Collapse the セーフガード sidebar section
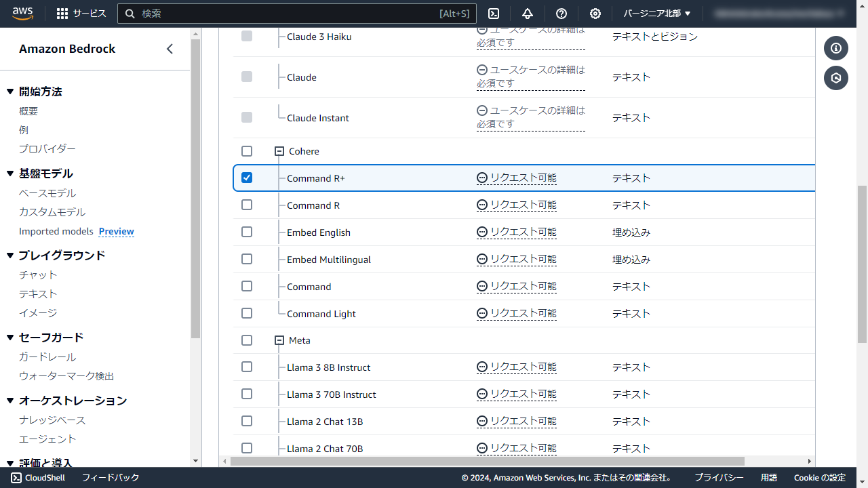 10,338
